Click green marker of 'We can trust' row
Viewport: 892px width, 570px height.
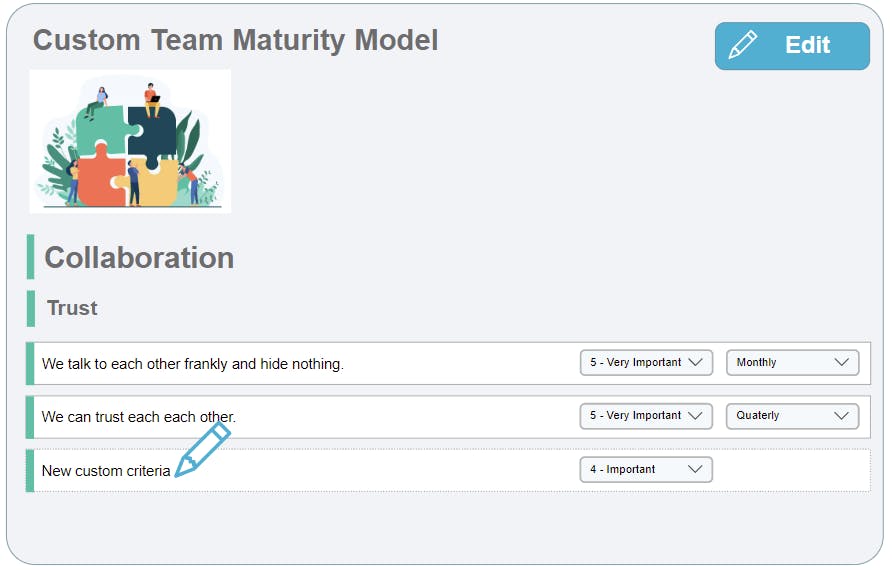pos(30,417)
